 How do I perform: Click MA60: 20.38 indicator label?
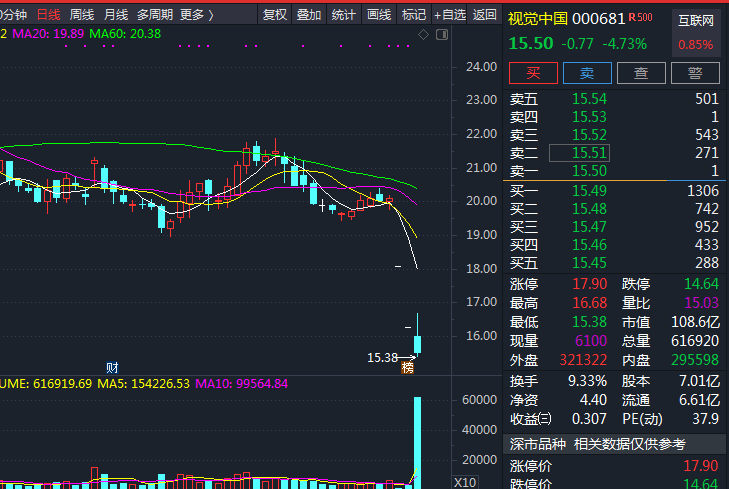click(x=125, y=34)
